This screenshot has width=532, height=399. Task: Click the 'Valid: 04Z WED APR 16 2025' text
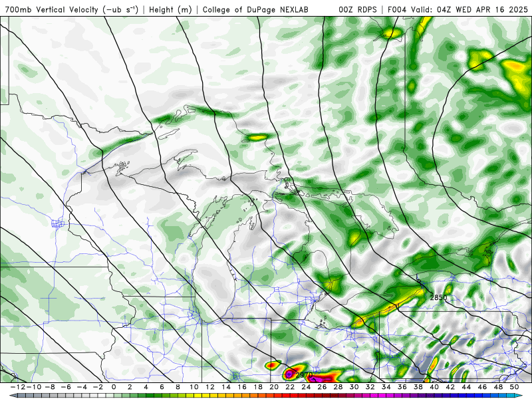(469, 10)
